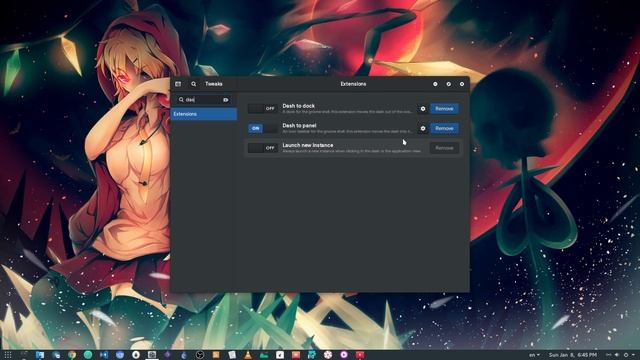
Task: Click the Extensions heading in header bar
Action: pos(353,84)
